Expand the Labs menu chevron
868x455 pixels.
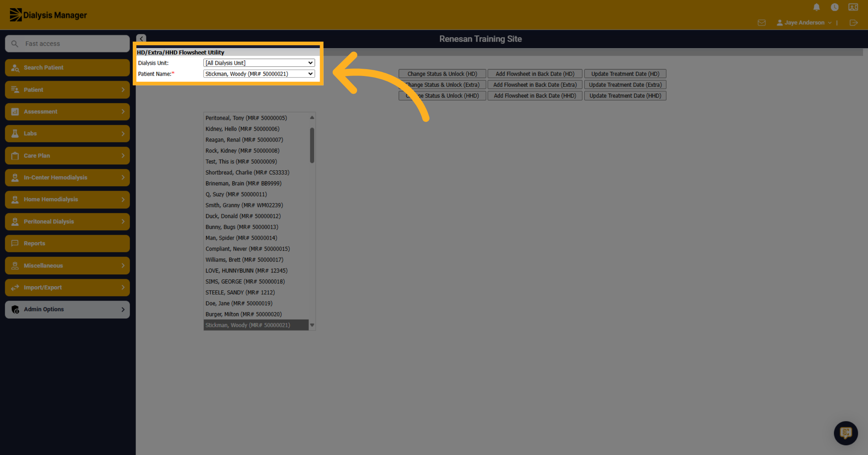click(123, 134)
